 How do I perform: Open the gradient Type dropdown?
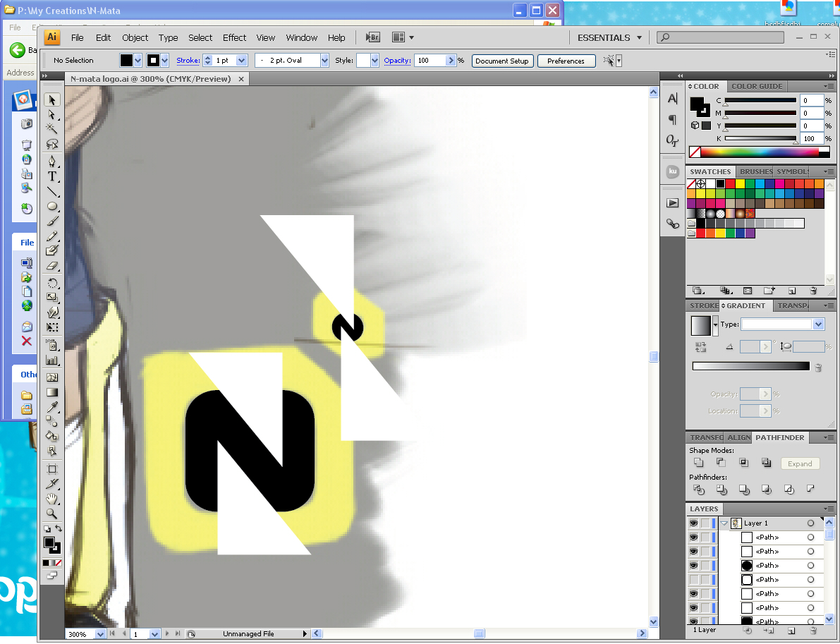coord(818,324)
